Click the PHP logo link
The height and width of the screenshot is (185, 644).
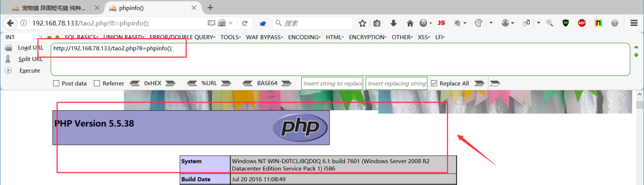[300, 127]
